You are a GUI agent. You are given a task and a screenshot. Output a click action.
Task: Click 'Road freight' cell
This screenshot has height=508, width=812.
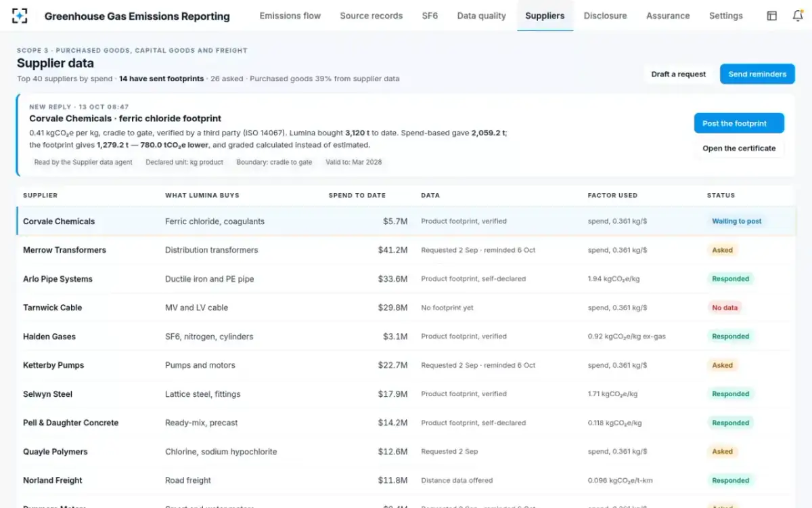coord(188,480)
